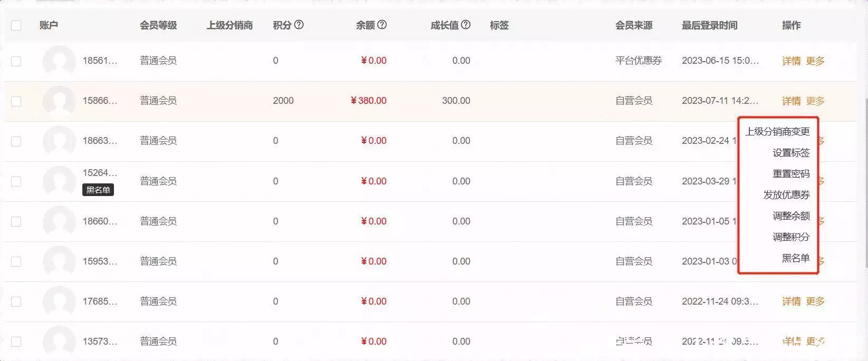
Task: Click avatar of member 15866…
Action: (59, 101)
